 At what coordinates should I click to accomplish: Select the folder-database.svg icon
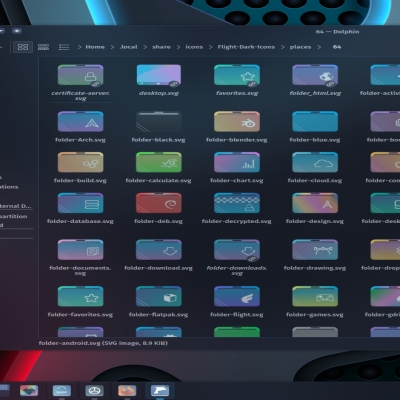tap(80, 203)
